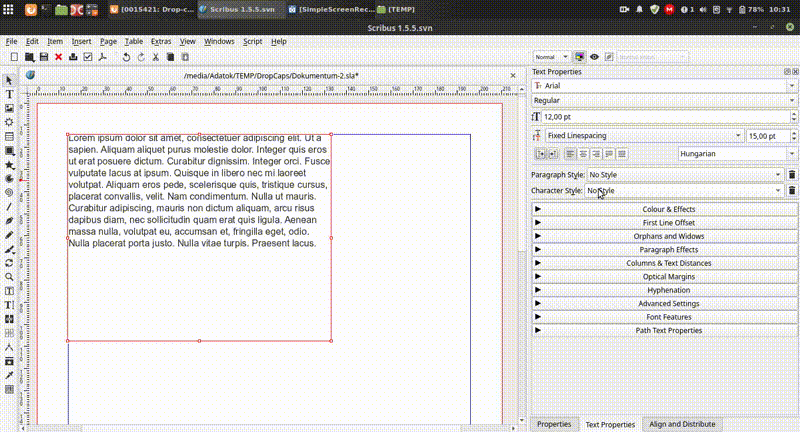
Task: Select the Image Frame tool
Action: pos(9,108)
